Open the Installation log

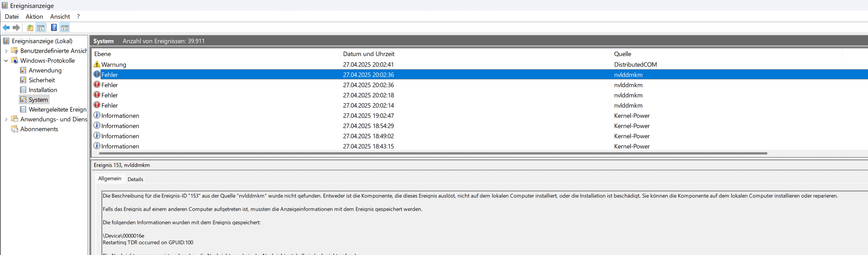coord(43,90)
